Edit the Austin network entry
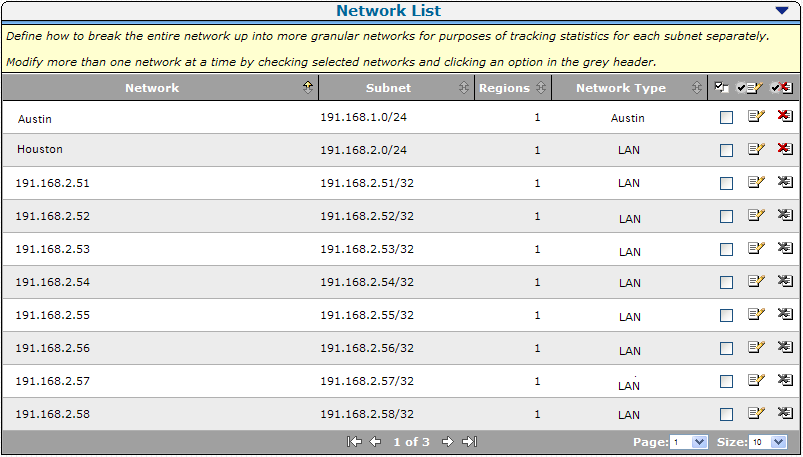This screenshot has height=457, width=803. [x=756, y=117]
